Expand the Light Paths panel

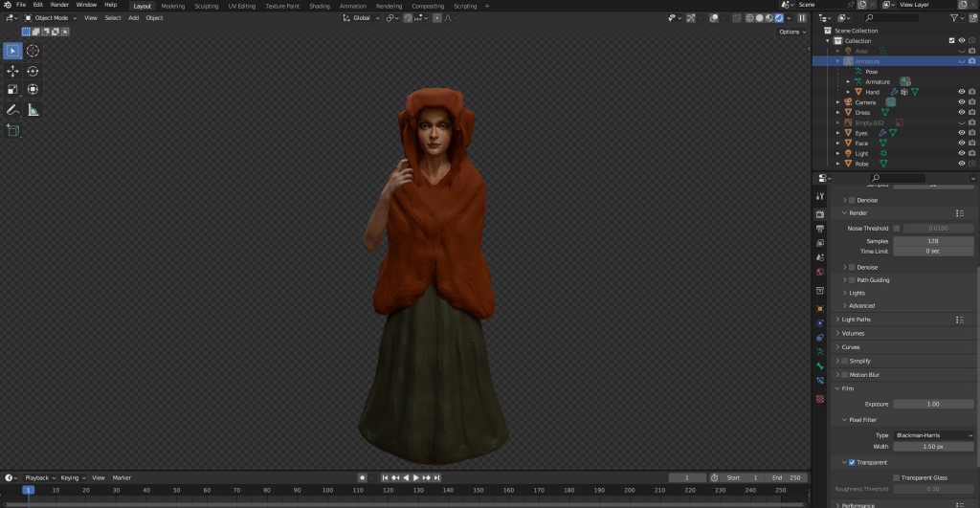point(856,320)
